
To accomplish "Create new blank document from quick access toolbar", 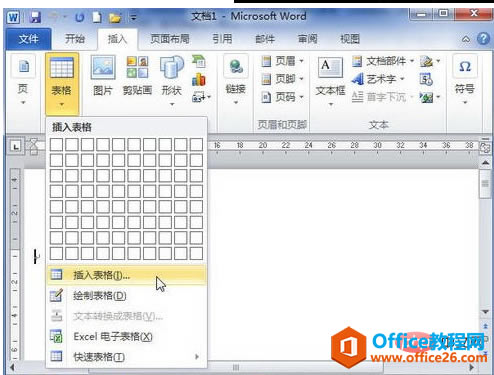I will [x=97, y=17].
